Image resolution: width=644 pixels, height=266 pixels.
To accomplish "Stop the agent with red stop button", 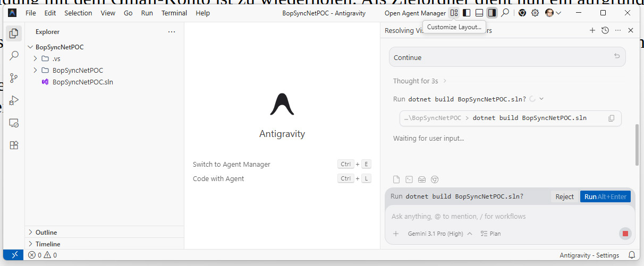I will coord(625,234).
